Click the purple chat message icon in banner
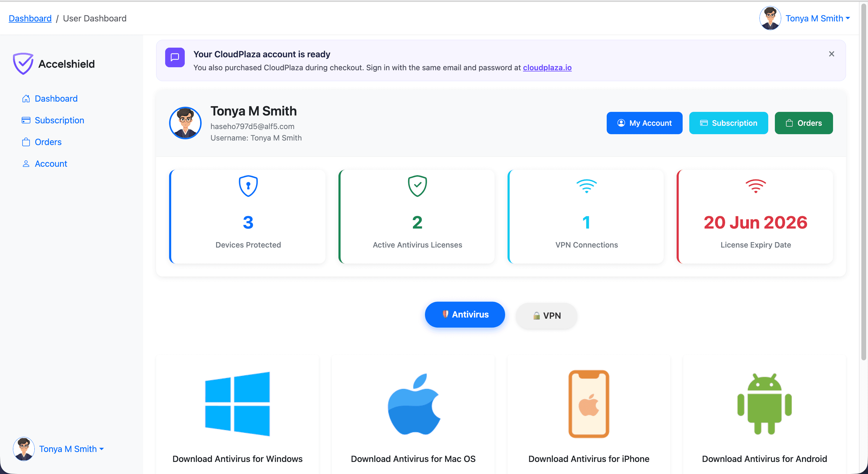Screen dimensions: 868x474 tap(175, 57)
